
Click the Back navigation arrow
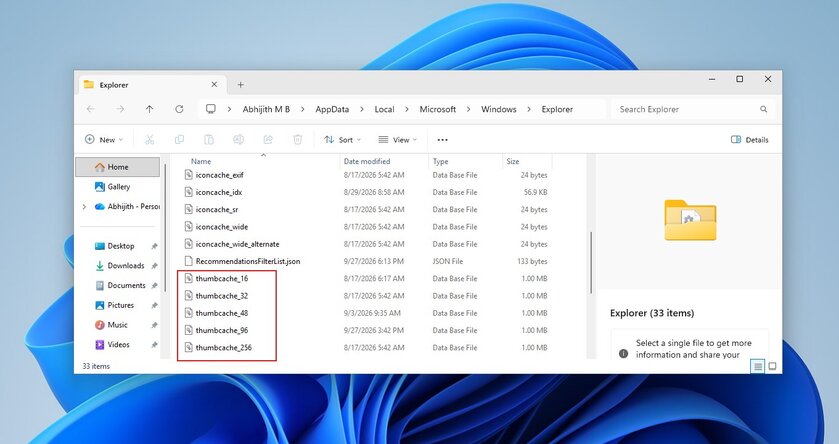(90, 109)
